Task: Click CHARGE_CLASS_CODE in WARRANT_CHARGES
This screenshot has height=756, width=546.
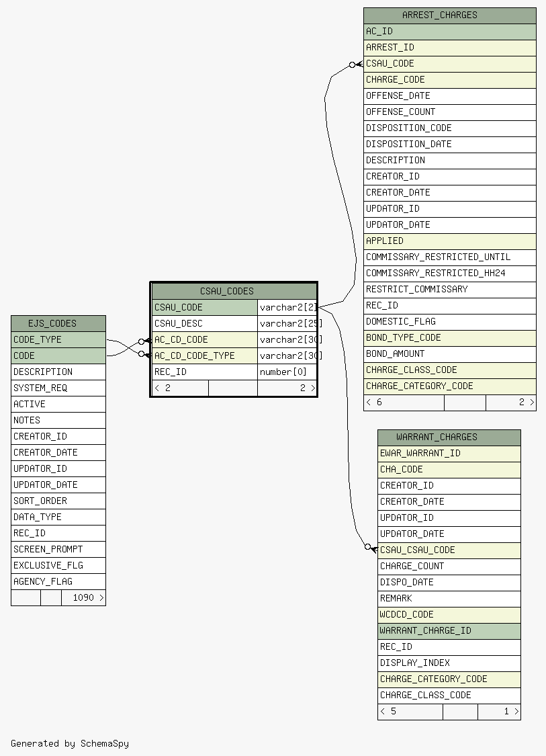Action: 449,696
